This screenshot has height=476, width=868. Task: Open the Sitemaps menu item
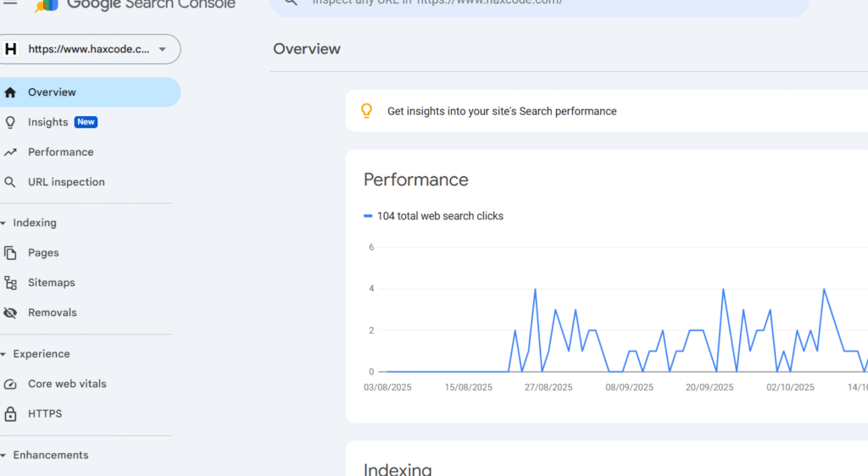point(51,283)
